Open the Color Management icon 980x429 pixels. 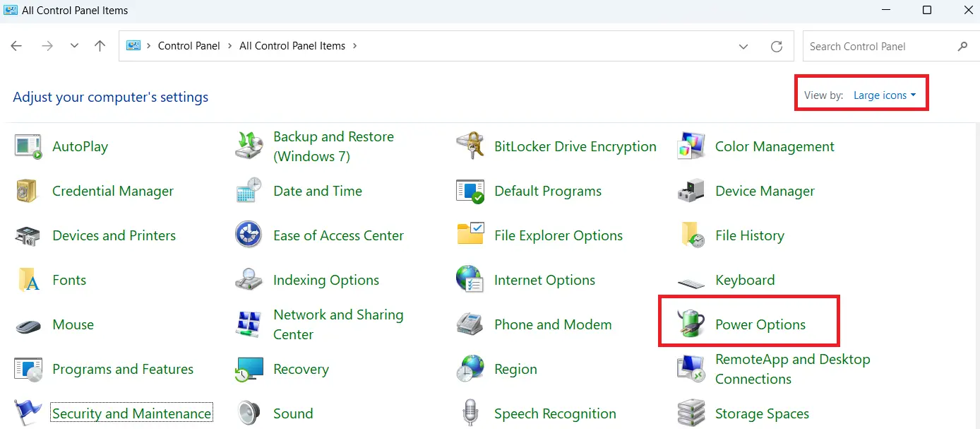691,146
